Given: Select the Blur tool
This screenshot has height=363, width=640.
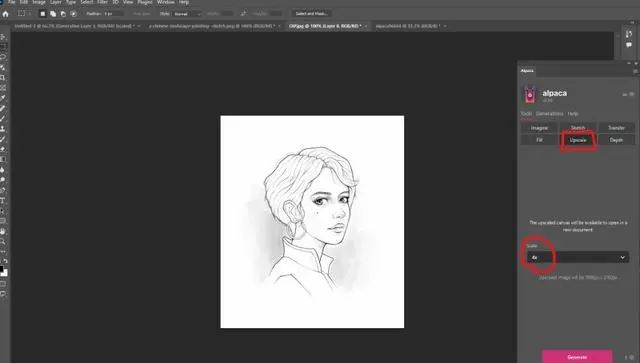Looking at the screenshot, I should (x=3, y=169).
